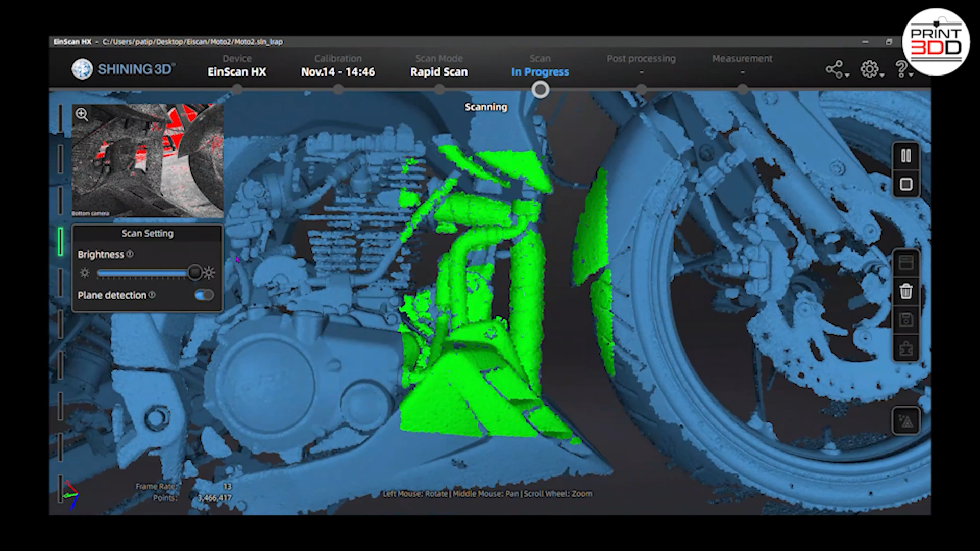Click the grayed-out panel icon above trash
The height and width of the screenshot is (551, 980).
click(x=906, y=263)
